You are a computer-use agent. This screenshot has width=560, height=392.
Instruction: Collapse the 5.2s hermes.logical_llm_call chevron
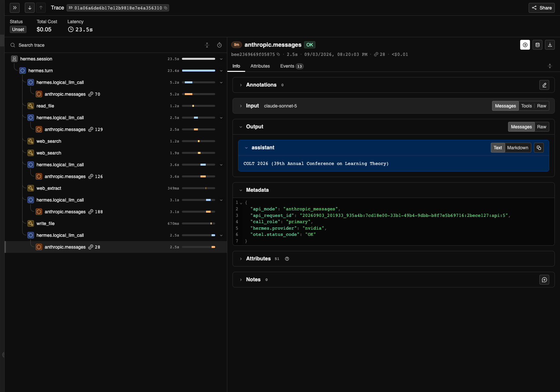tap(221, 82)
